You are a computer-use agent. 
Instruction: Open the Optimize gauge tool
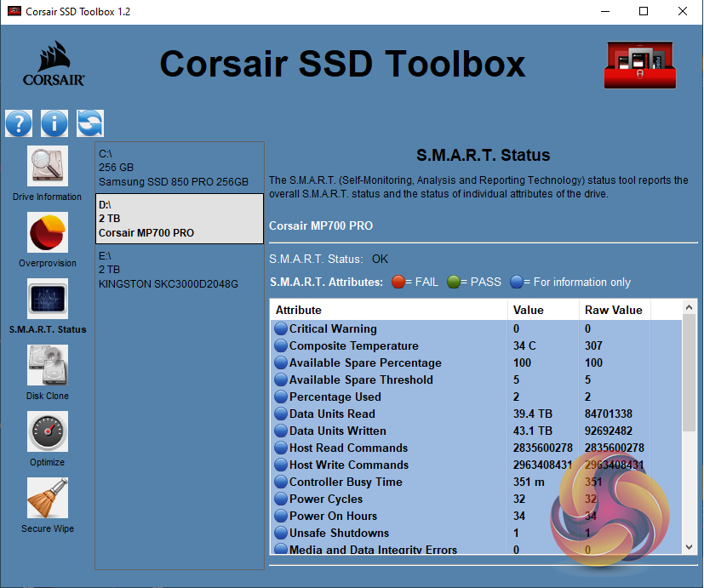[x=48, y=432]
